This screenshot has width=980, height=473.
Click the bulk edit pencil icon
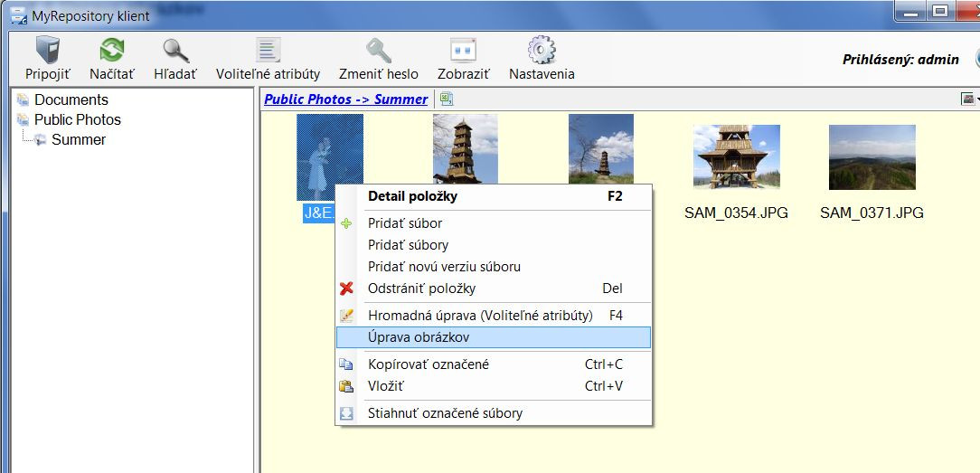[346, 316]
